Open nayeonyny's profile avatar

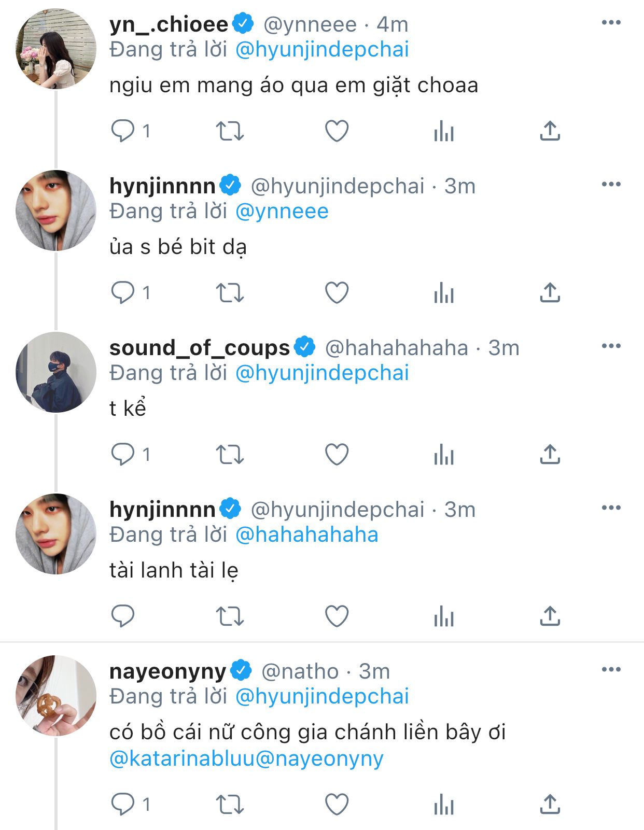56,696
